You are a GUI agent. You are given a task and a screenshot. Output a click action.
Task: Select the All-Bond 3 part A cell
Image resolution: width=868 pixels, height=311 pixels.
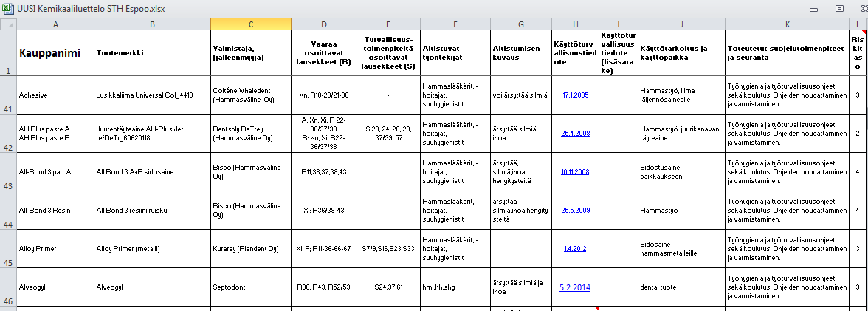click(x=55, y=172)
